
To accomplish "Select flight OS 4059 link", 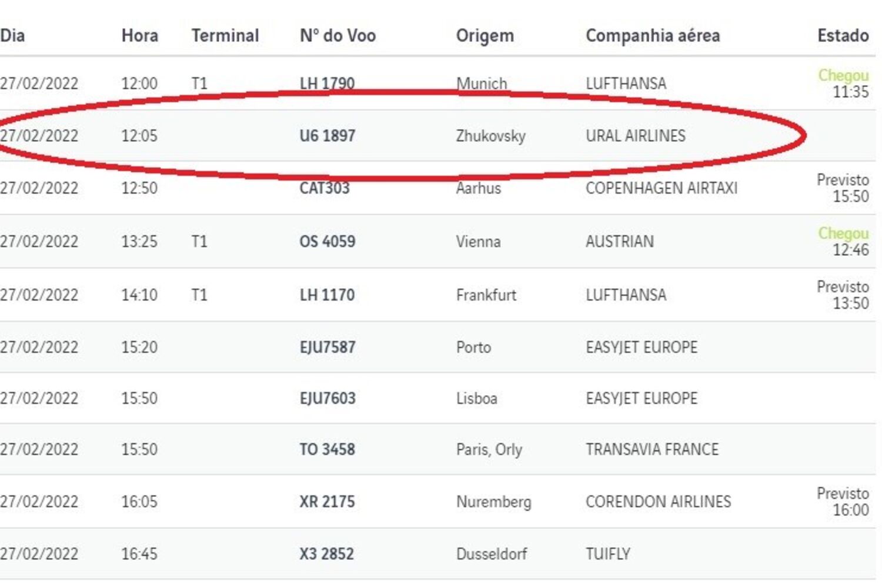I will click(328, 242).
